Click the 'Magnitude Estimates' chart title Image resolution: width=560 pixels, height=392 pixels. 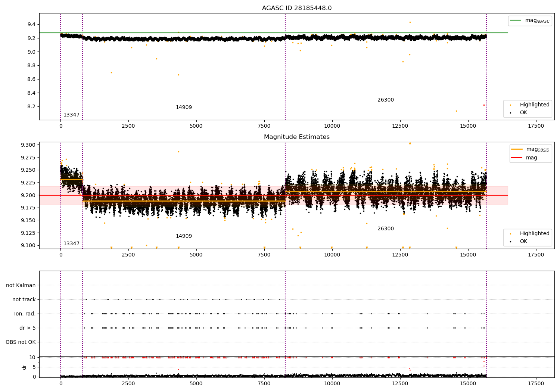pos(297,137)
